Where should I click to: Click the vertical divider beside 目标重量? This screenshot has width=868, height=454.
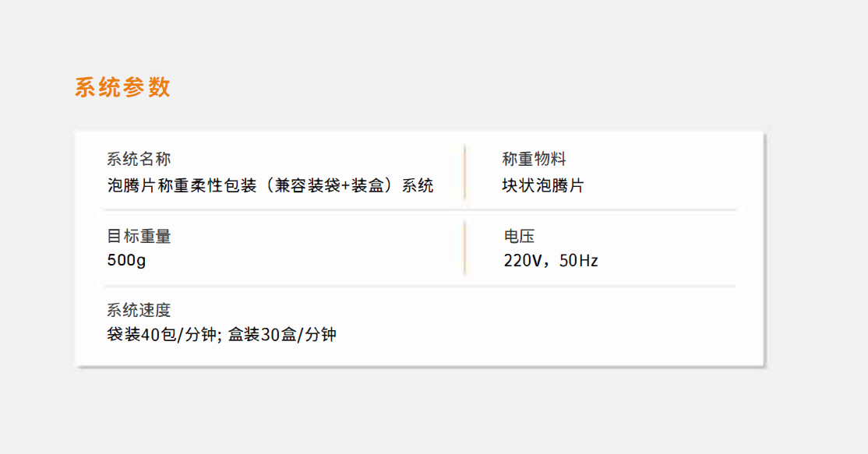464,248
